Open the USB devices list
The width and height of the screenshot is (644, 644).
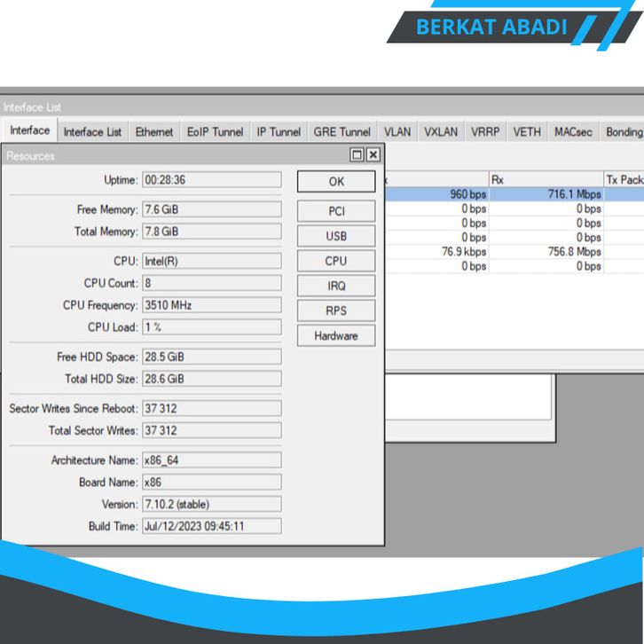(336, 237)
